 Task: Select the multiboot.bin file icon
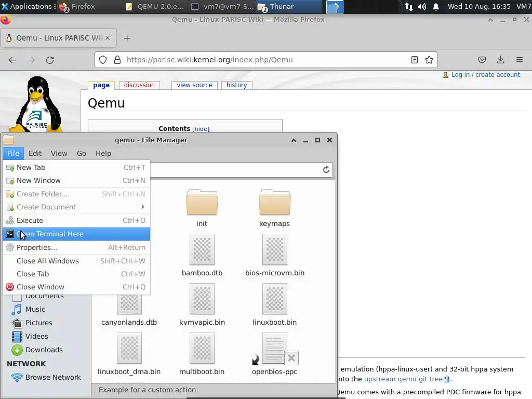pyautogui.click(x=202, y=348)
